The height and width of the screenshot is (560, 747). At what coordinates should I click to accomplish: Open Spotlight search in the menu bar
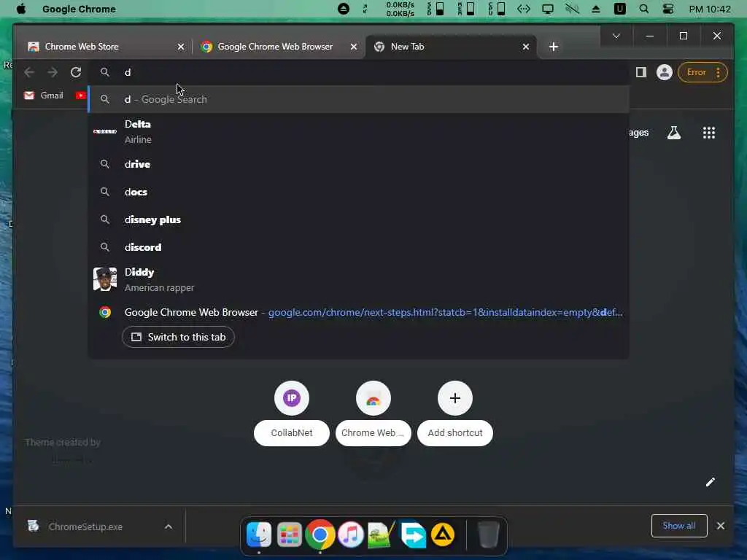[x=643, y=9]
